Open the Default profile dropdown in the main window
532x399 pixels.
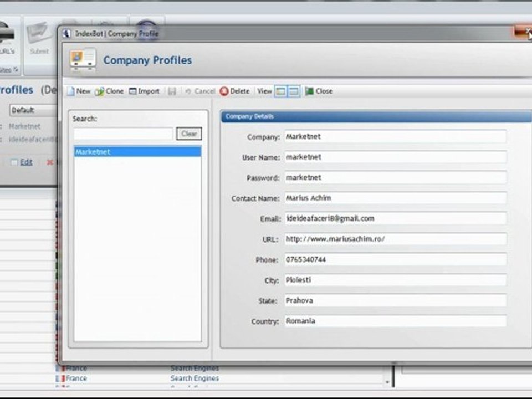(33, 110)
